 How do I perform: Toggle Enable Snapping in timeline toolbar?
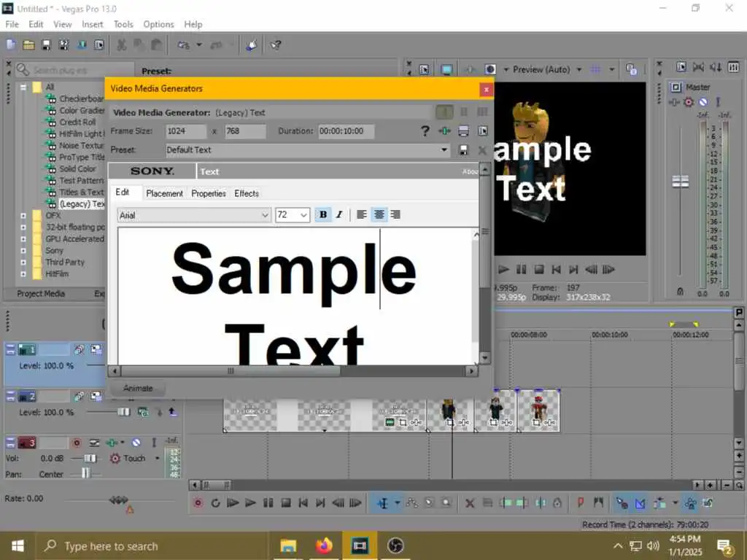coord(622,503)
